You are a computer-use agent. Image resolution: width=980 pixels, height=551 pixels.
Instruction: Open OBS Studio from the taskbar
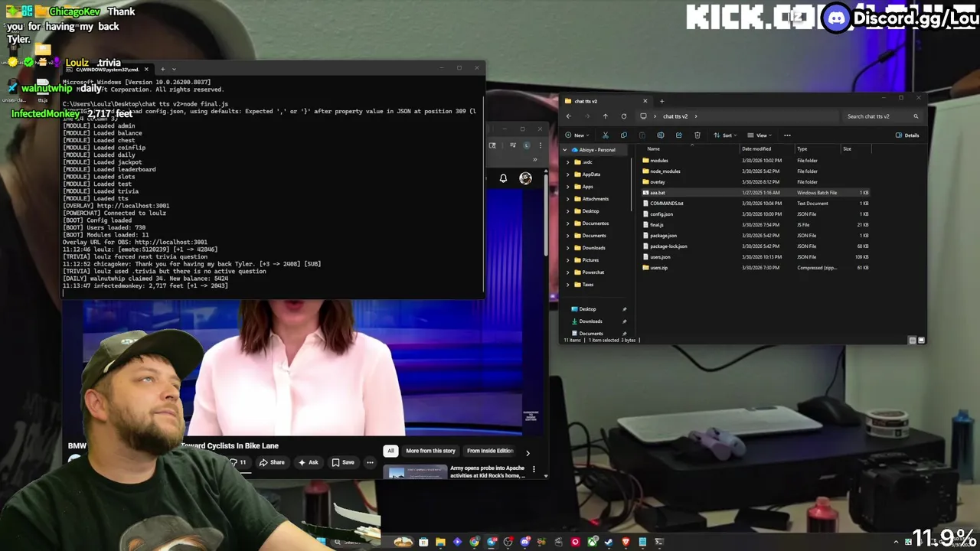pos(508,542)
